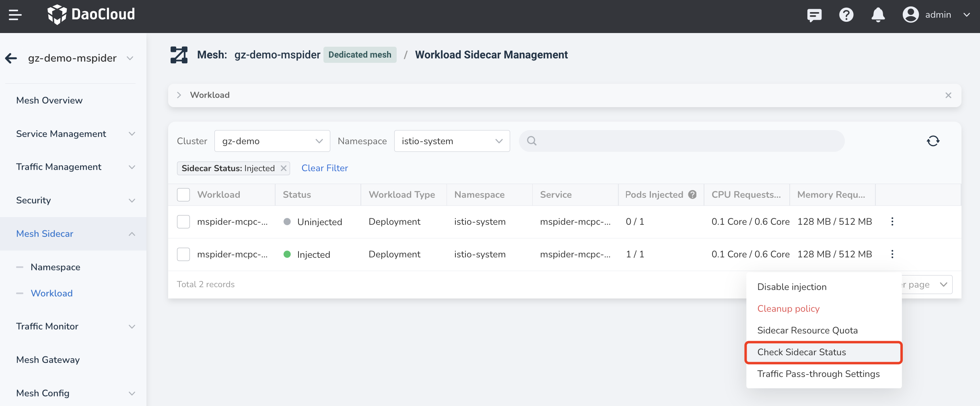The width and height of the screenshot is (980, 406).
Task: Open the chat messages icon
Action: [x=814, y=15]
